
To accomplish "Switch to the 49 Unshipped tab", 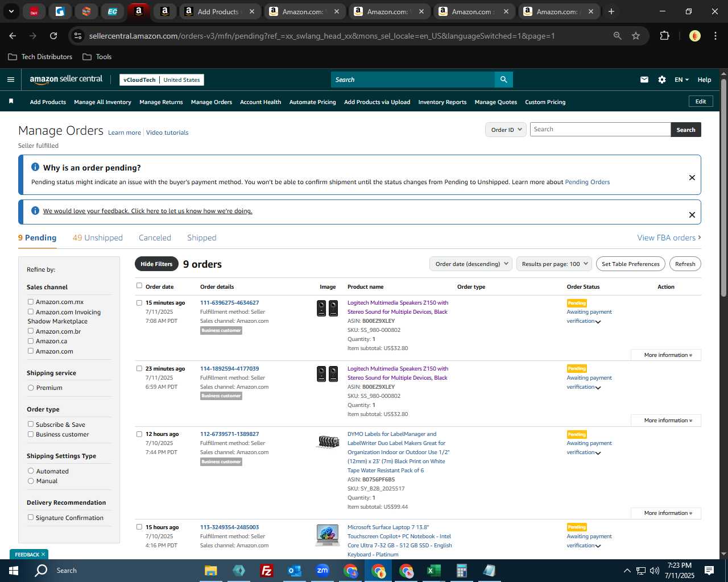I will tap(97, 238).
